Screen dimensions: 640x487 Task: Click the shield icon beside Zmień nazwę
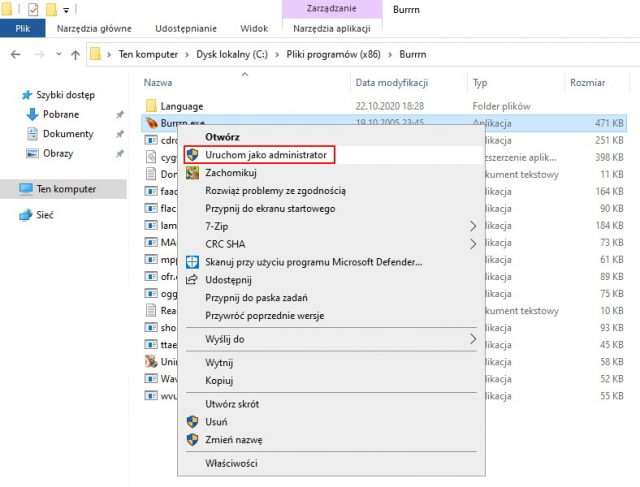tap(192, 440)
